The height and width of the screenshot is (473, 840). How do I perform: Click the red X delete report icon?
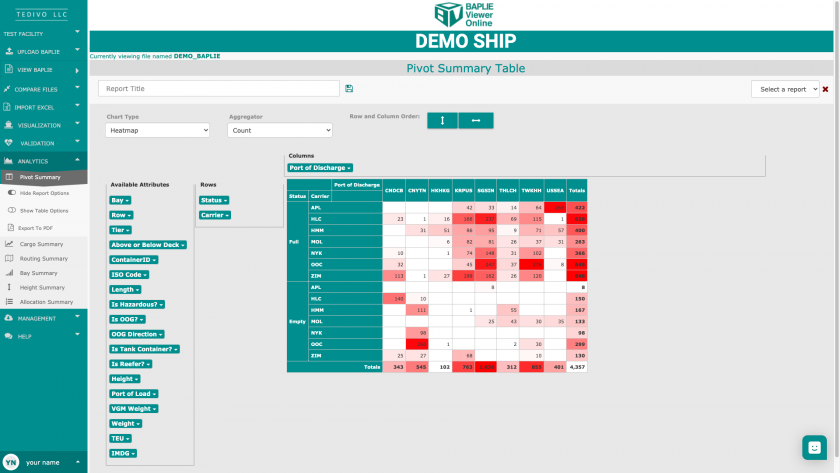click(825, 89)
